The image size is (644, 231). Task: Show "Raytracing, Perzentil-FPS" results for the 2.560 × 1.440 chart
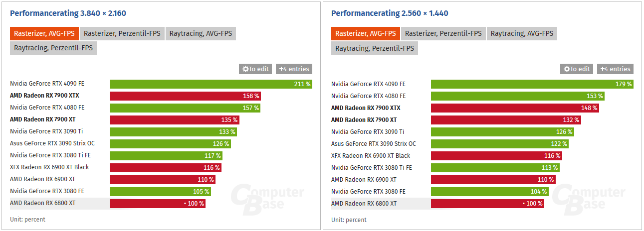point(374,48)
